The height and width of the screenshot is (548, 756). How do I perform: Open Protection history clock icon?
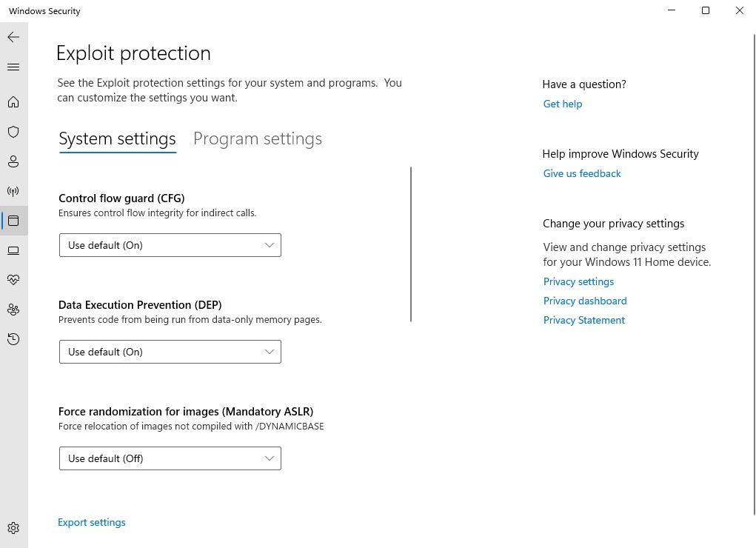(13, 339)
